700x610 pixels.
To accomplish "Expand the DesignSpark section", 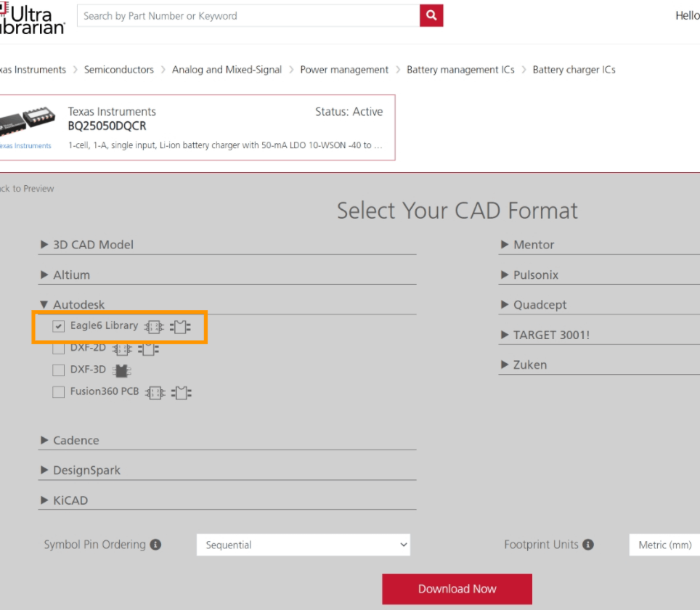I will click(227, 471).
